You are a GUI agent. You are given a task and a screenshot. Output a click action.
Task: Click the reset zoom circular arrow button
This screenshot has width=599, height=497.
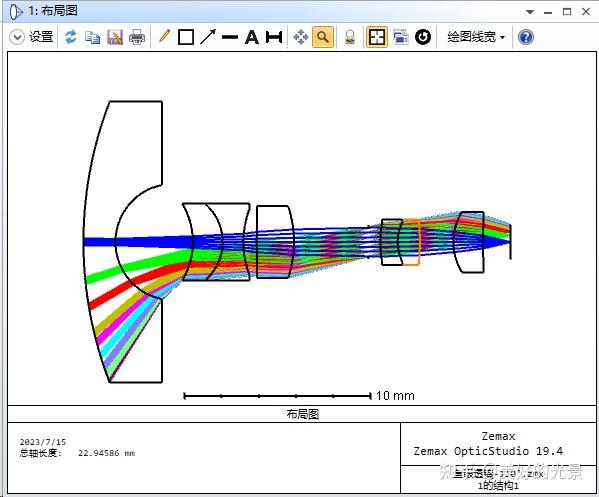click(x=423, y=37)
